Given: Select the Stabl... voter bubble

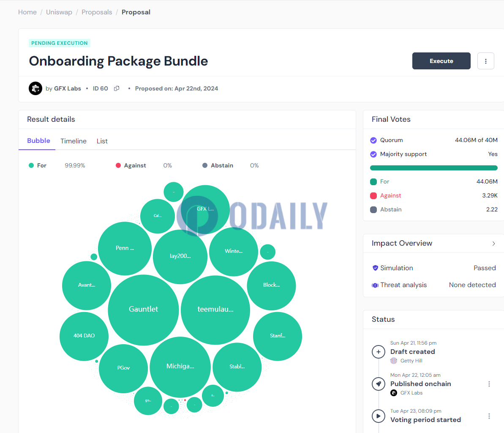Looking at the screenshot, I should click(x=237, y=367).
